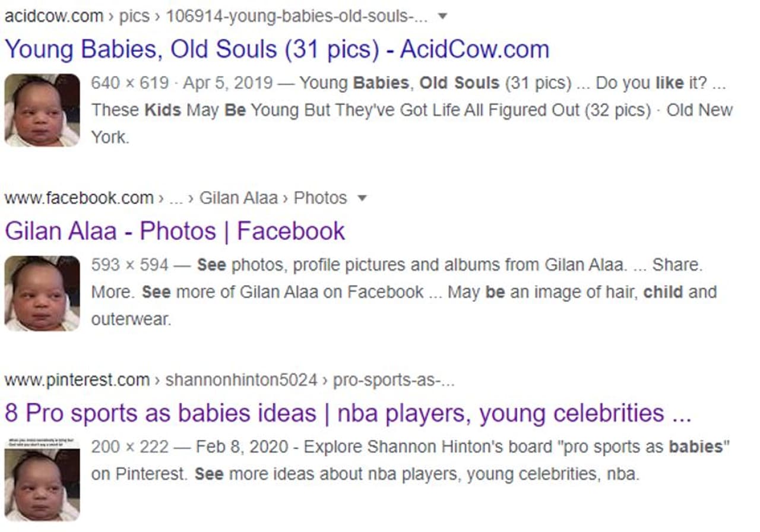Viewport: 760px width, 532px height.
Task: Click the acidcow.com domain in the breadcrumb
Action: pyautogui.click(x=53, y=16)
